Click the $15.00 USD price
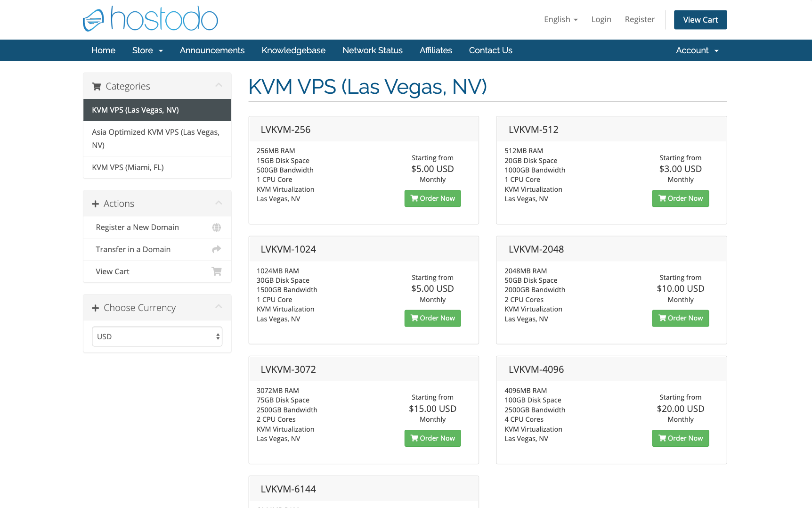This screenshot has height=508, width=812. click(x=432, y=409)
